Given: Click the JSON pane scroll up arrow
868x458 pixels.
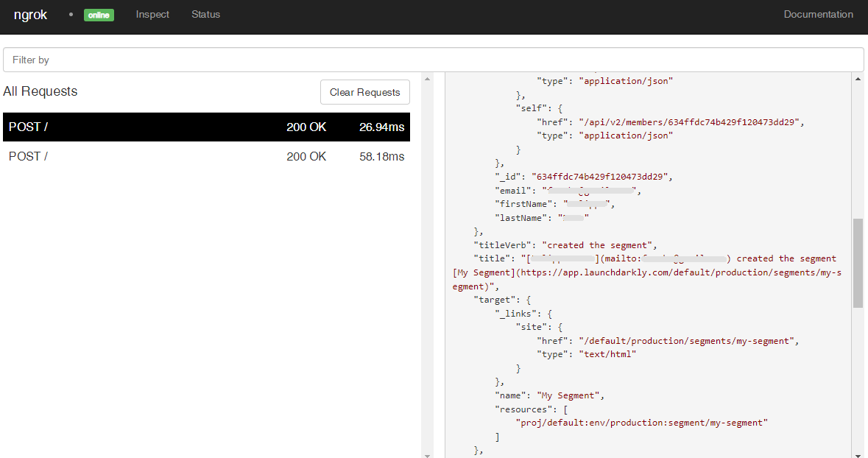Looking at the screenshot, I should tap(858, 80).
